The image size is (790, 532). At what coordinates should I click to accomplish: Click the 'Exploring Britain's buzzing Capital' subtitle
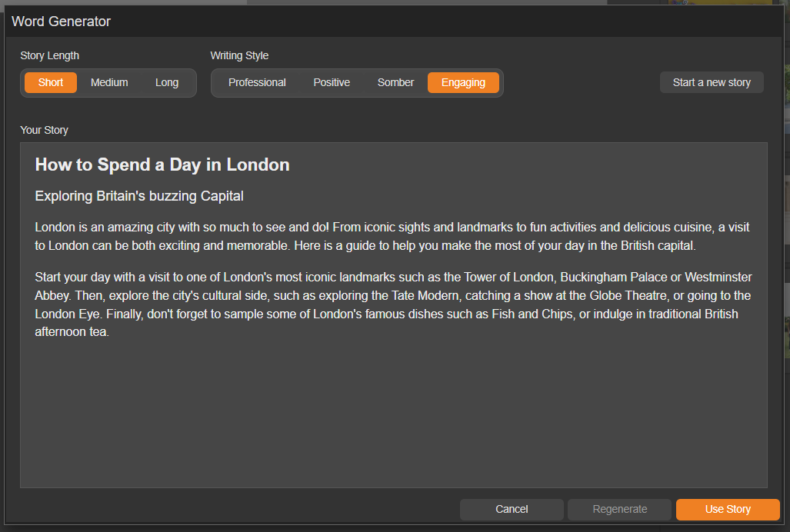click(x=139, y=196)
